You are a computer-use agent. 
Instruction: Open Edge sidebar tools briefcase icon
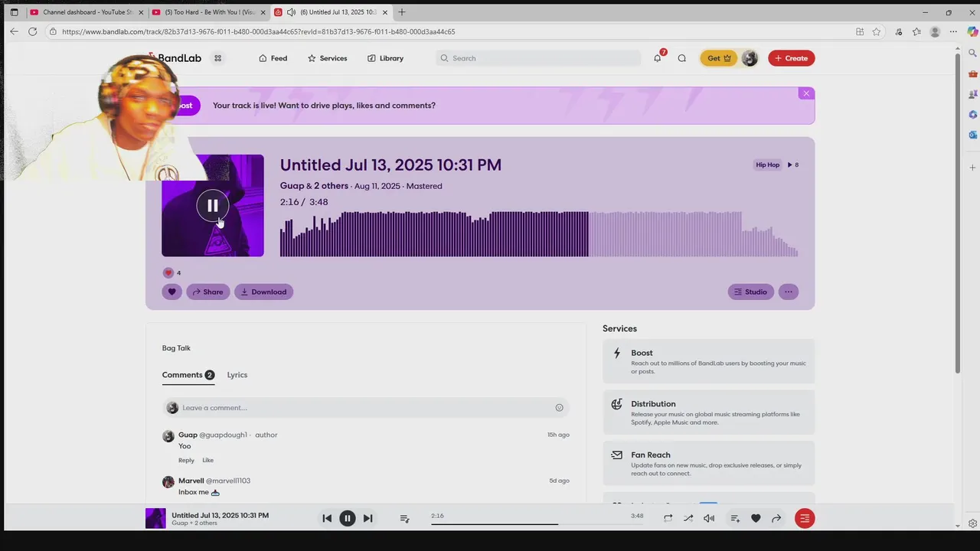coord(972,74)
